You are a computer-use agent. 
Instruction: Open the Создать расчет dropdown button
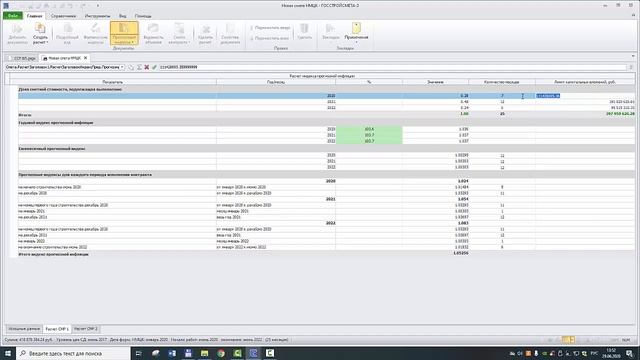pyautogui.click(x=40, y=33)
